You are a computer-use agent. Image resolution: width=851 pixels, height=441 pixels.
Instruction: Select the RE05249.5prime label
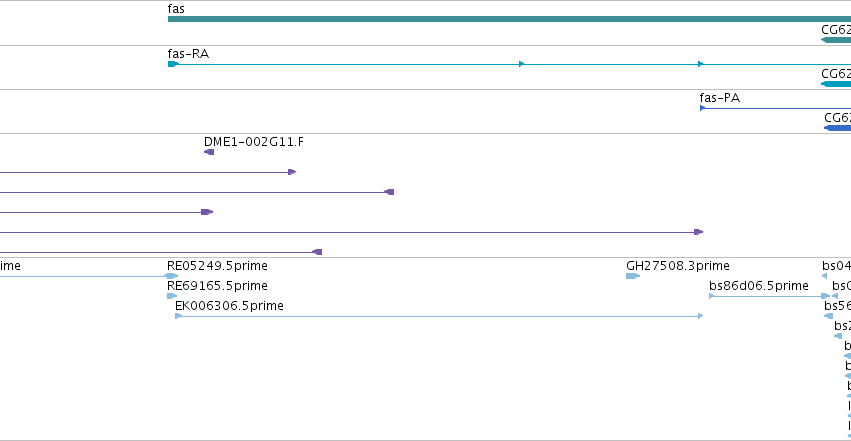coord(217,266)
